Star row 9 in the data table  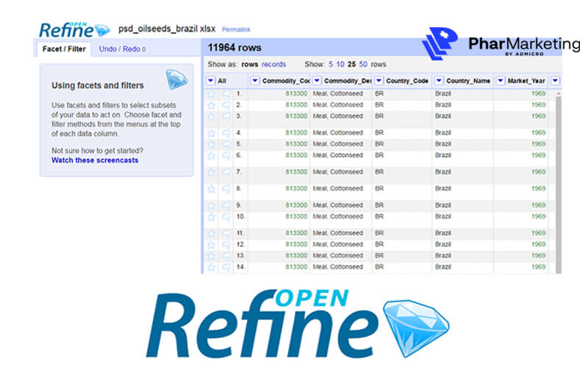click(211, 205)
